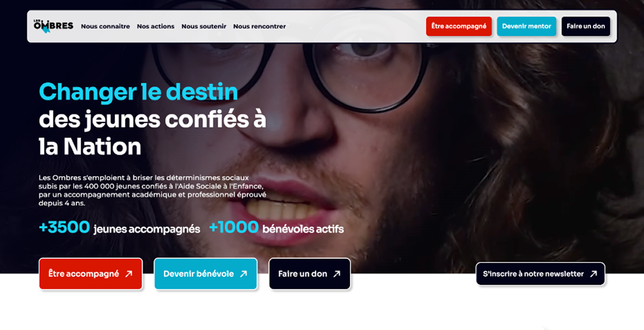Select Nous rencontrer in the navigation bar
The width and height of the screenshot is (644, 330).
pyautogui.click(x=260, y=26)
